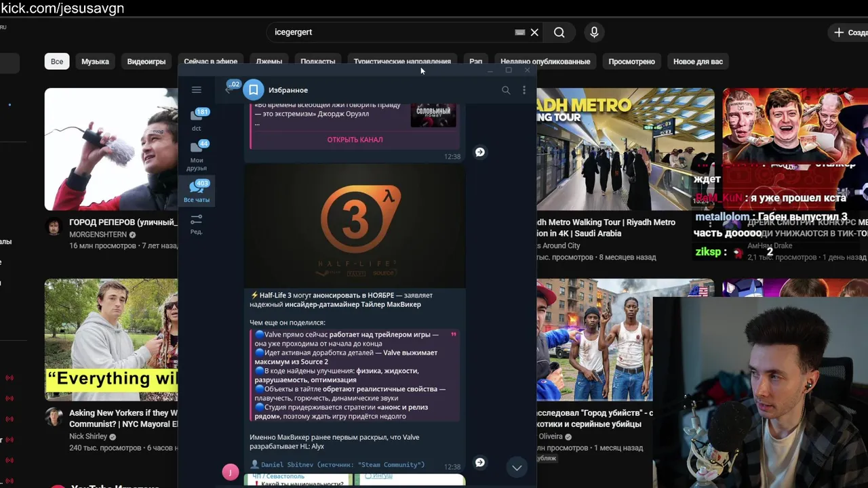
Task: Click the ОТКРЫТЬ КАНАЛ button
Action: point(355,140)
